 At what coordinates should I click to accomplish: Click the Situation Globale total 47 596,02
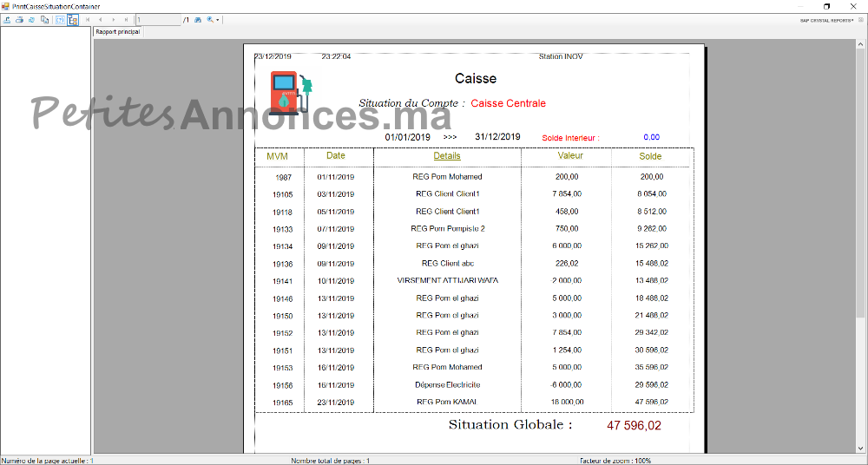634,426
